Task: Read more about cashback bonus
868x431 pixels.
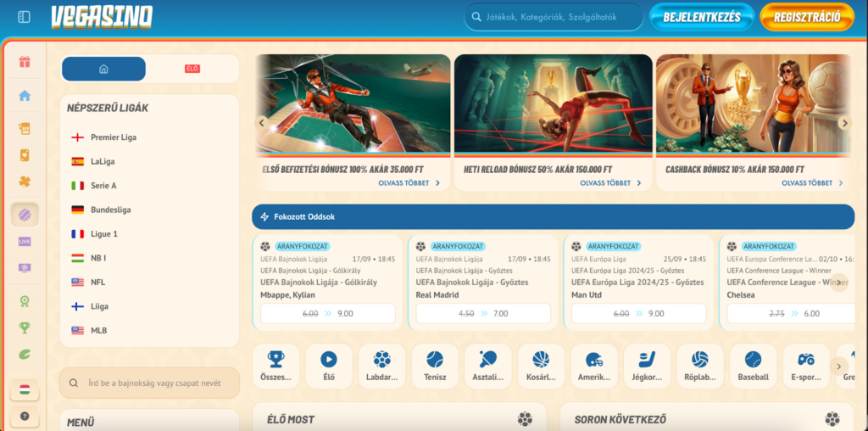Action: [x=812, y=182]
